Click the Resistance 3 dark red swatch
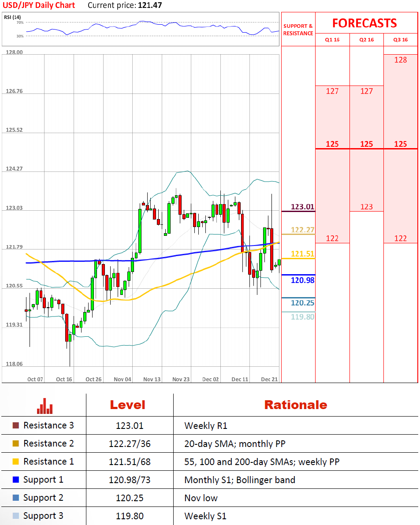This screenshot has height=525, width=420. tap(16, 425)
